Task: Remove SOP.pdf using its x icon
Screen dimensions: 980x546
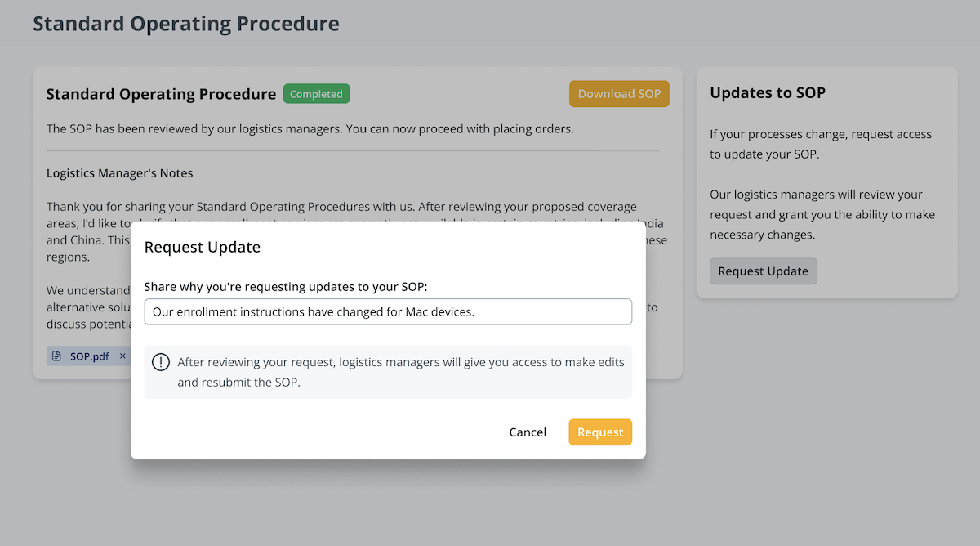Action: [122, 356]
